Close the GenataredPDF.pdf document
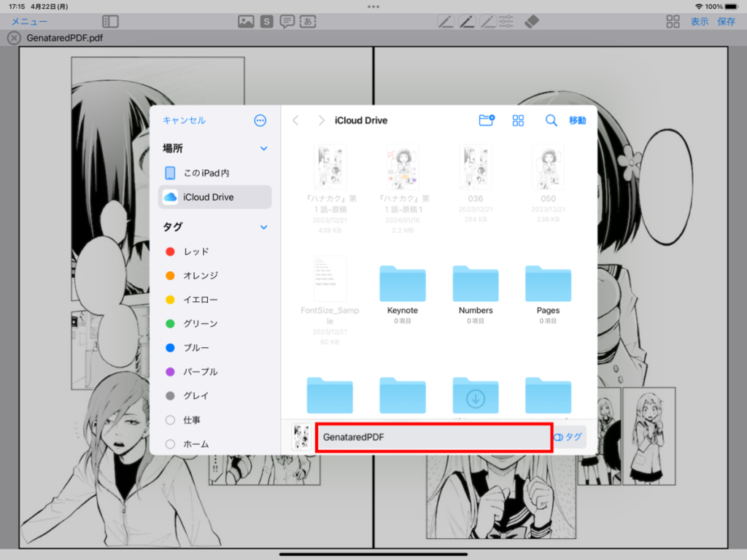 pos(15,38)
